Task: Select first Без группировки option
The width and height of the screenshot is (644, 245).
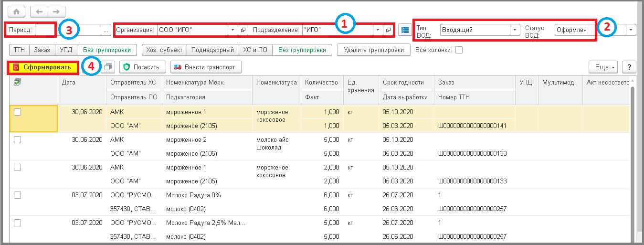Action: point(107,50)
